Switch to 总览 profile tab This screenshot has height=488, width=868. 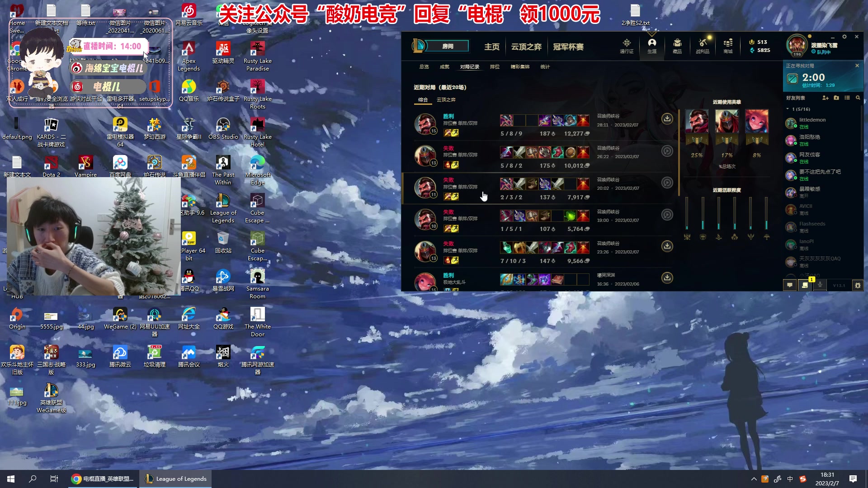[424, 66]
